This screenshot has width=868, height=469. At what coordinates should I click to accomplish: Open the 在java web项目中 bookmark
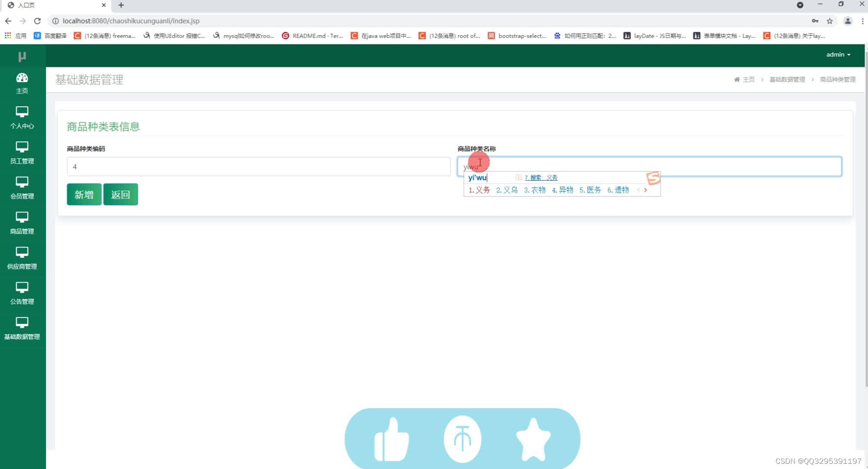coord(381,36)
